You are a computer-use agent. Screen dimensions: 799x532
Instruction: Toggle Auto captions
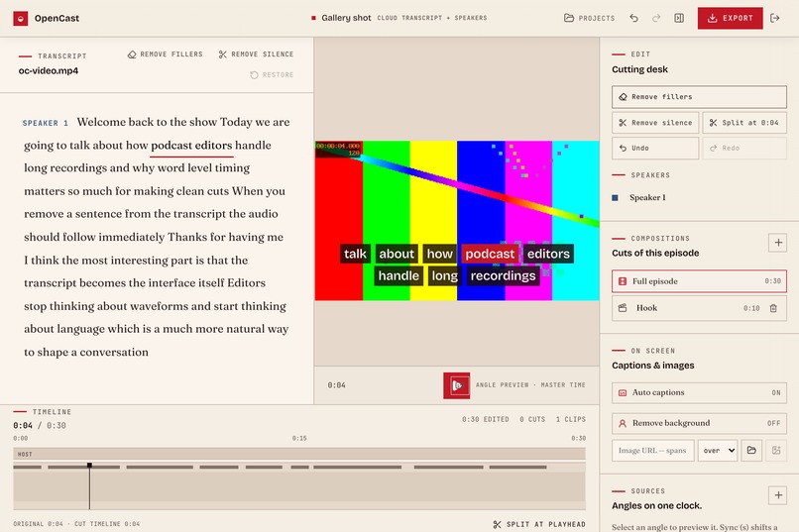coord(699,392)
